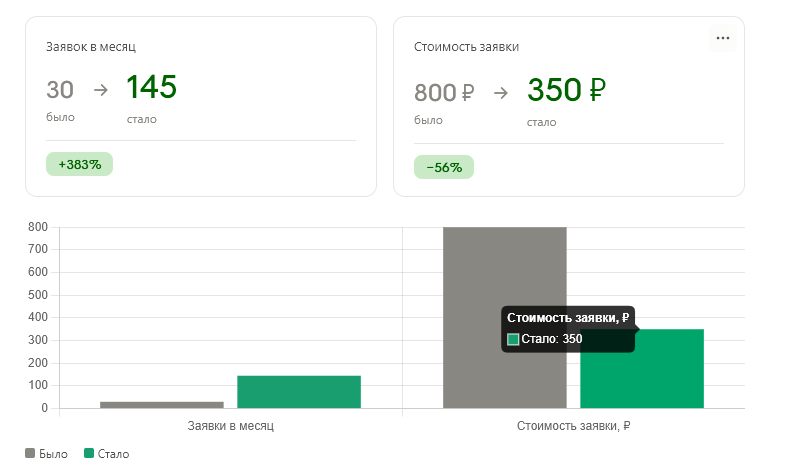
Task: Click the arrow icon between 800 ₽ and 350 ₽
Action: (501, 93)
